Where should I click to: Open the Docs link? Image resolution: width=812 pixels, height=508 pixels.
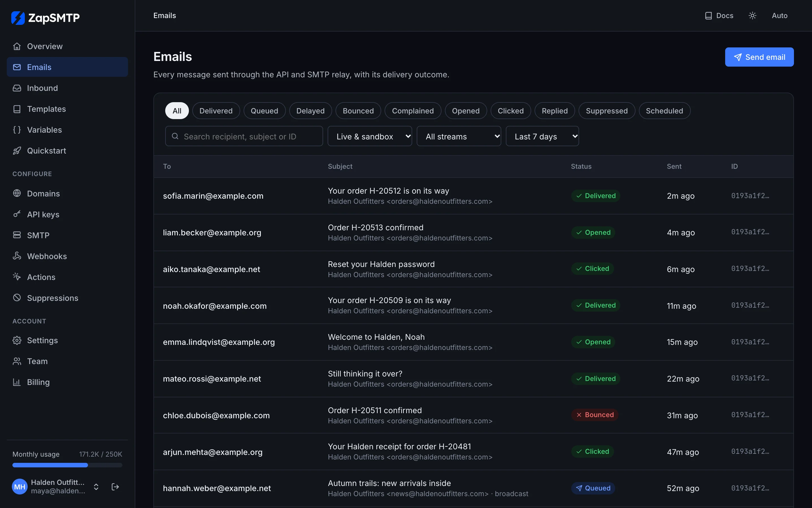[719, 16]
